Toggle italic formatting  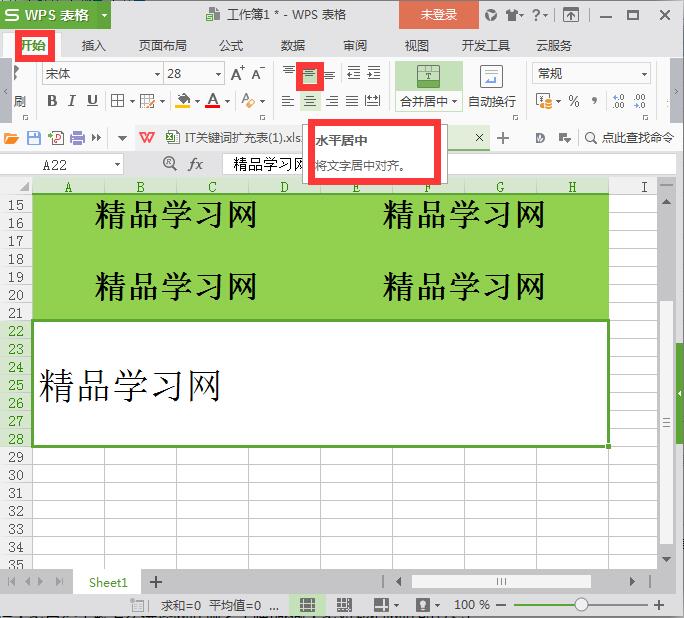(72, 101)
